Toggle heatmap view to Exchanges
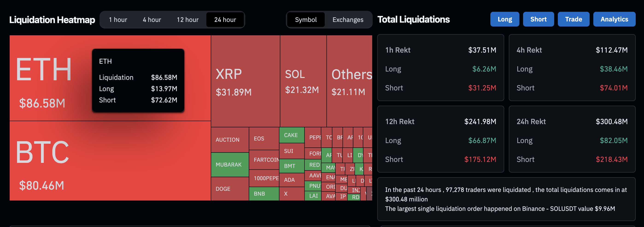Viewport: 644px width, 227px height. pyautogui.click(x=348, y=20)
